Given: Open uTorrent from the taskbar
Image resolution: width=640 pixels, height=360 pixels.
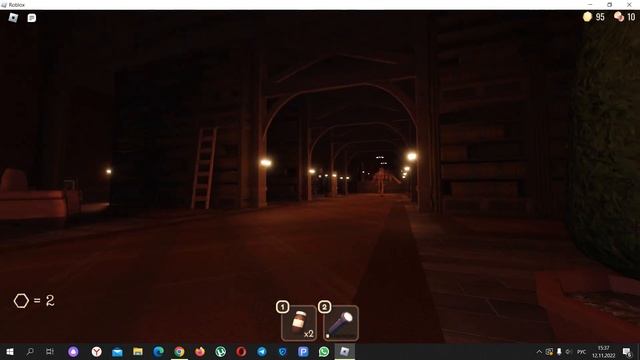Looking at the screenshot, I should [x=220, y=351].
